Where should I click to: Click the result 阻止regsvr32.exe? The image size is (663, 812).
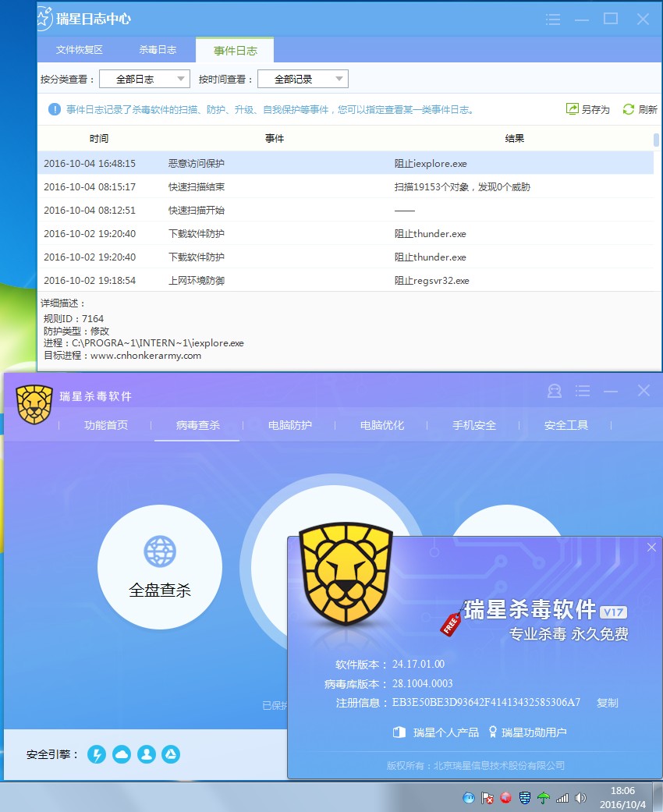pos(432,281)
